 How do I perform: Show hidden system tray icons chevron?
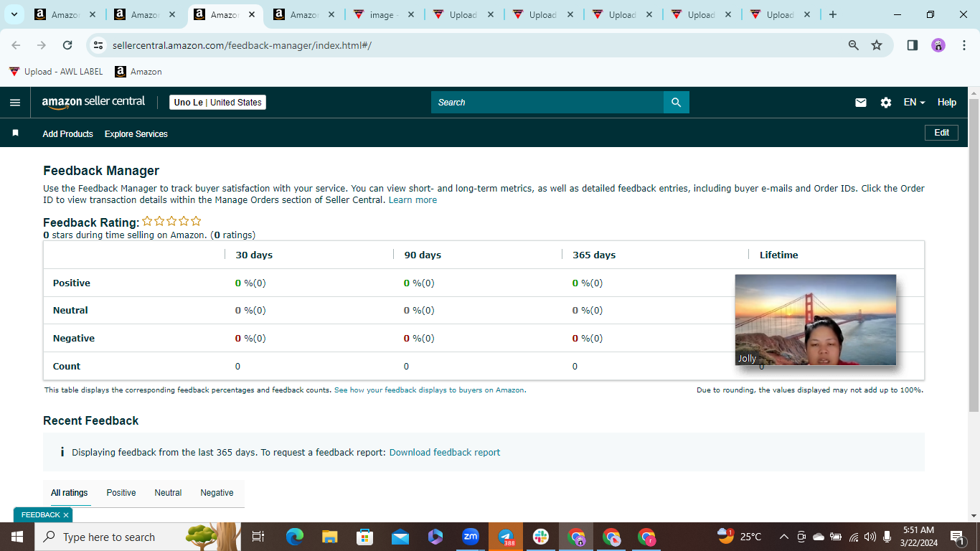[784, 537]
